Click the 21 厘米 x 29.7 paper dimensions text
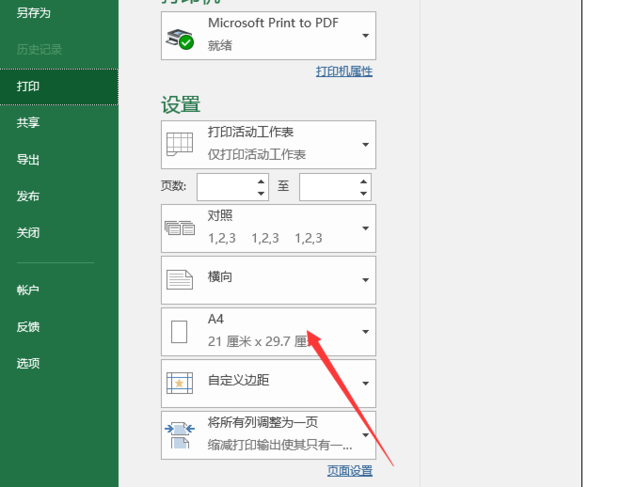This screenshot has height=487, width=620. (x=258, y=342)
